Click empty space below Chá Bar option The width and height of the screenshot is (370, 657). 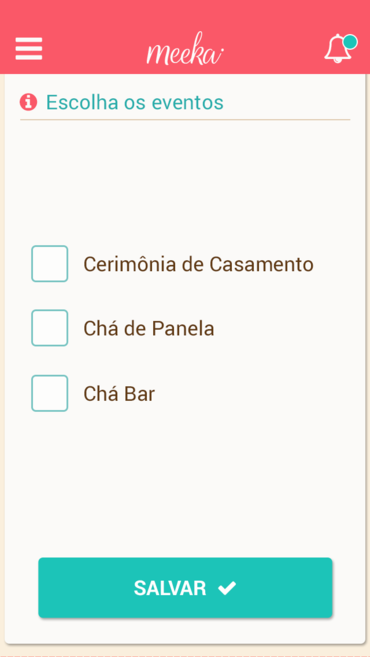tap(185, 482)
